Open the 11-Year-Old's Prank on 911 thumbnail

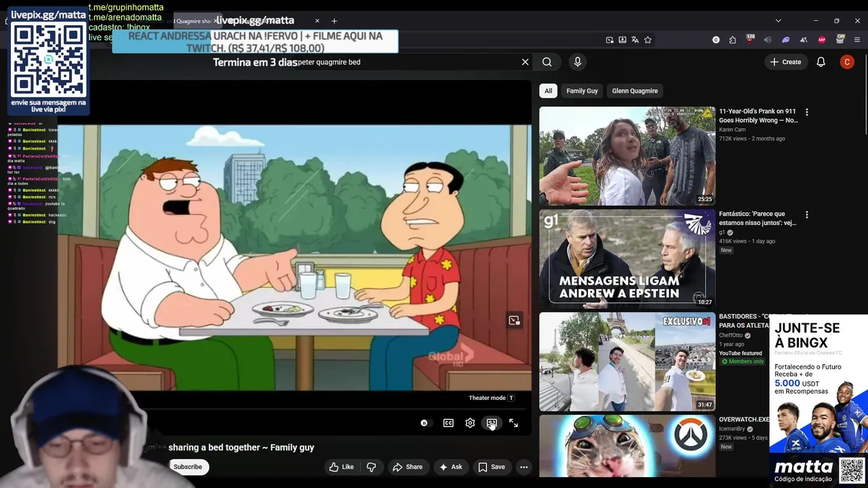pos(627,156)
